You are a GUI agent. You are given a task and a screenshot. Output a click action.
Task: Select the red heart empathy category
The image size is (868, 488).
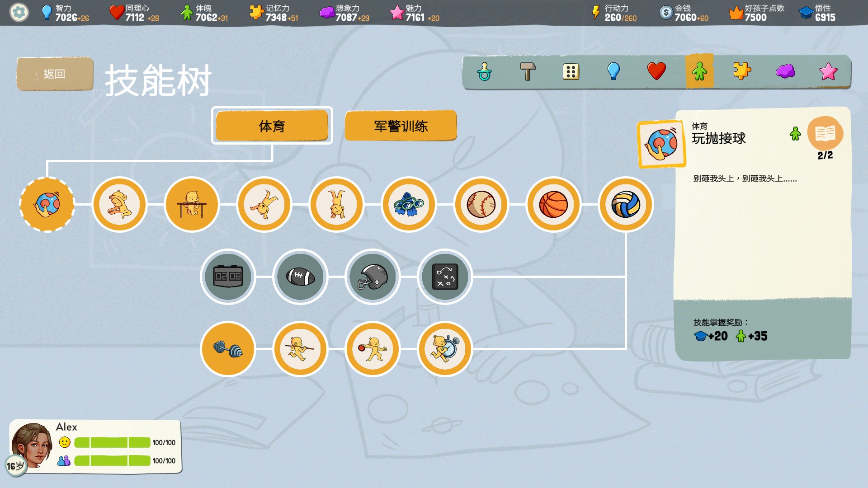(x=656, y=71)
